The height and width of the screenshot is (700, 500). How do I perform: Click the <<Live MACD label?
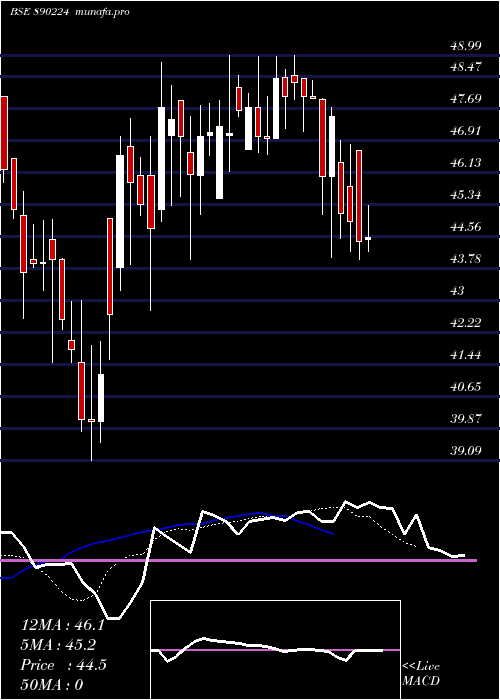point(421,674)
